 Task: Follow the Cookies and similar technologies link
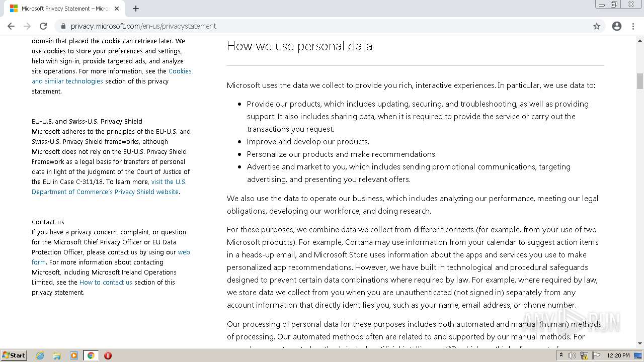(x=180, y=71)
